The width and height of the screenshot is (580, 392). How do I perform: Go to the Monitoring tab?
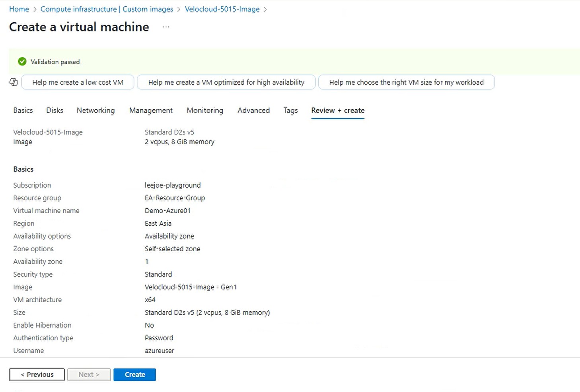(x=205, y=111)
